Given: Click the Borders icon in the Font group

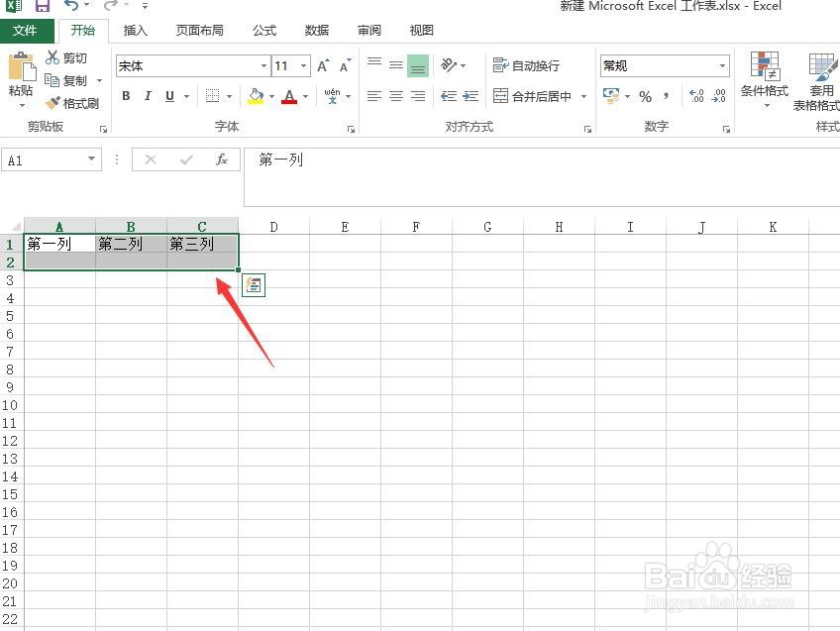Looking at the screenshot, I should (x=213, y=96).
